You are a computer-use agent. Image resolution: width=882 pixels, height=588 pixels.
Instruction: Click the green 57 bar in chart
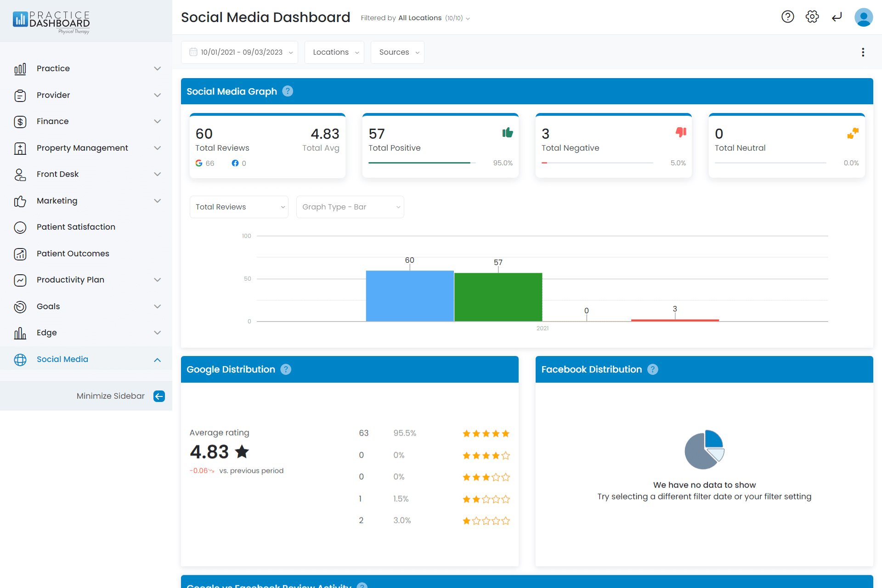point(498,297)
